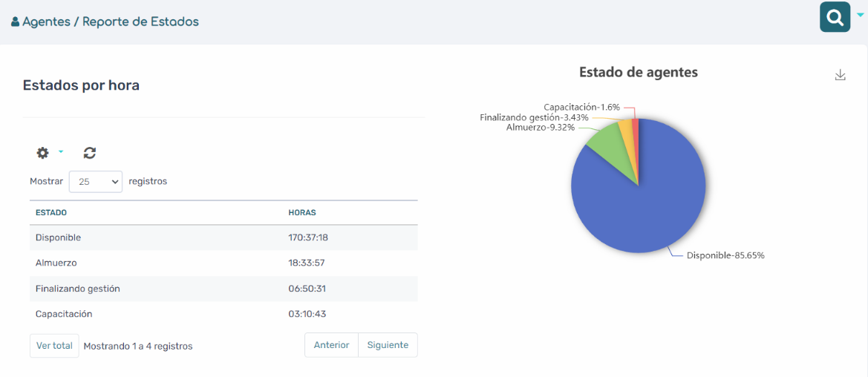Click the Finalizando gestión-3.43% chart label

click(534, 117)
